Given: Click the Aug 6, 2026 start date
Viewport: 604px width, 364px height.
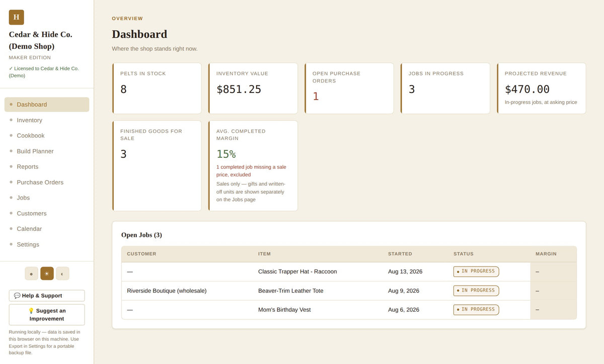Looking at the screenshot, I should click(404, 310).
